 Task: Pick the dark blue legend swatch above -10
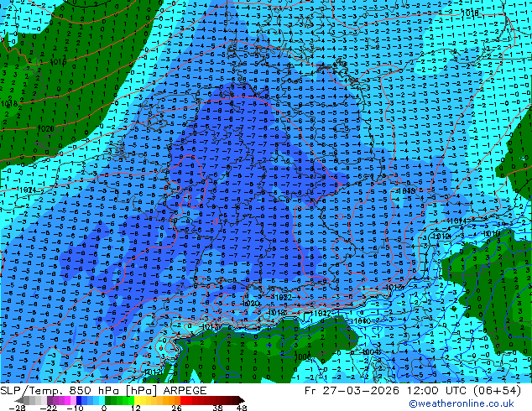pyautogui.click(x=79, y=400)
